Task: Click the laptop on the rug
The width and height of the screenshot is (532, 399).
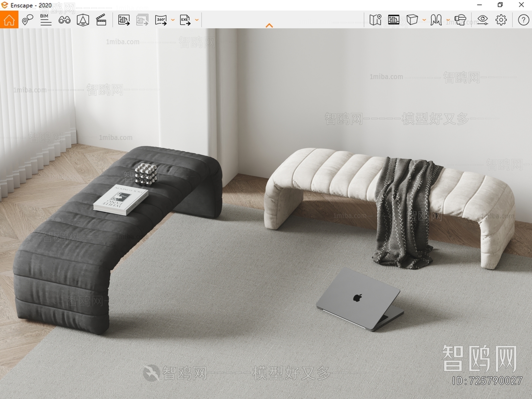Action: click(360, 299)
